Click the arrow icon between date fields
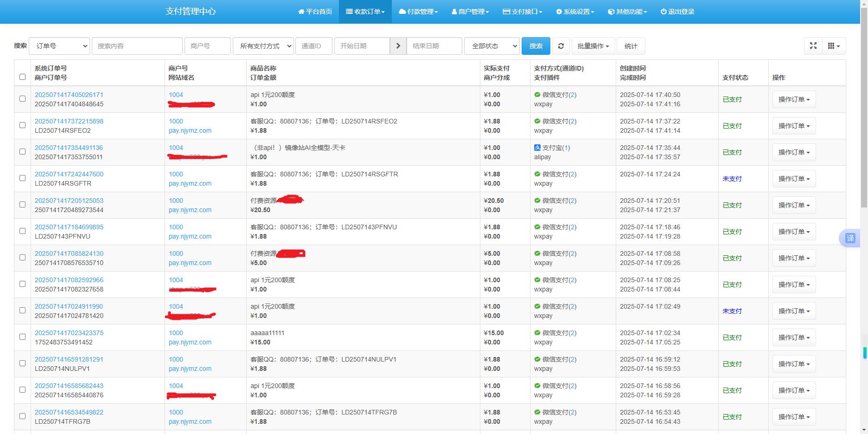 [398, 46]
